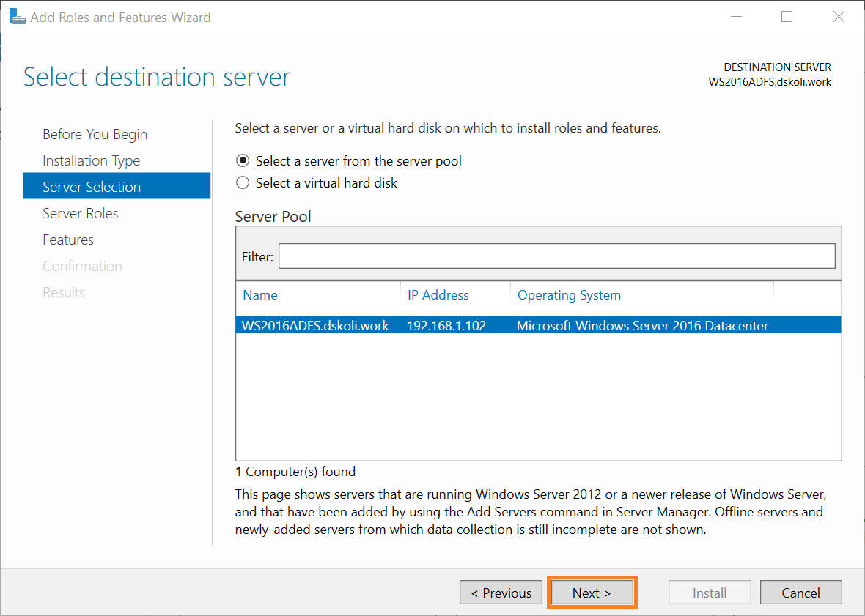Open the Installation Type step
The width and height of the screenshot is (865, 616).
pos(91,161)
